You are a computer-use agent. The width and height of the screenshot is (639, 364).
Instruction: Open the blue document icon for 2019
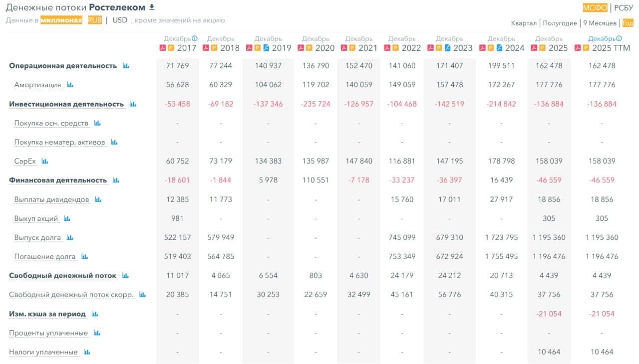point(266,48)
